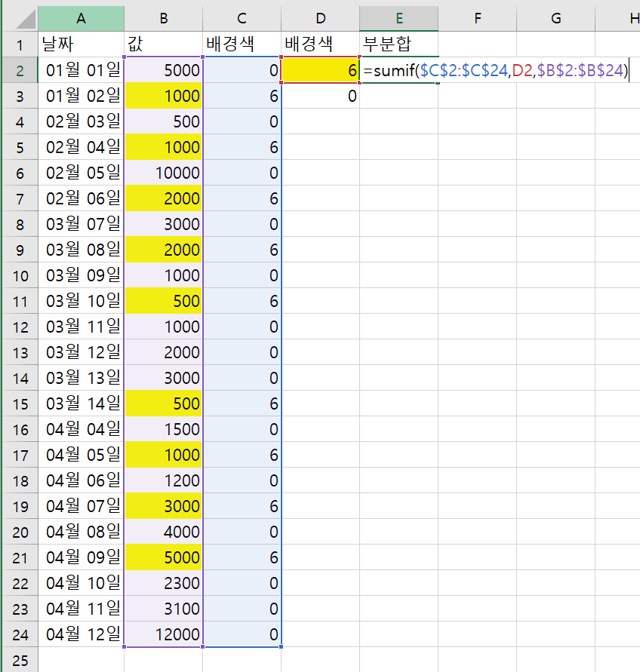This screenshot has width=640, height=672.
Task: Click yellow value cell 5000 in row 21
Action: pyautogui.click(x=164, y=557)
